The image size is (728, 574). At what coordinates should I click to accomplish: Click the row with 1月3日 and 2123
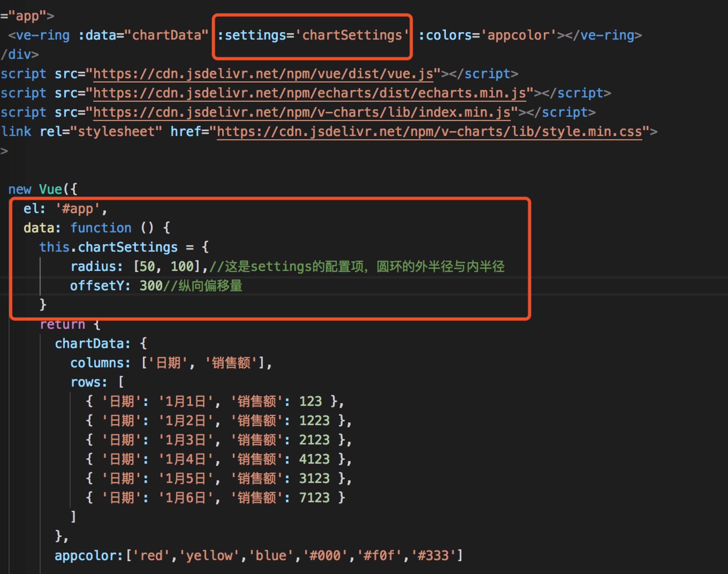tap(219, 440)
